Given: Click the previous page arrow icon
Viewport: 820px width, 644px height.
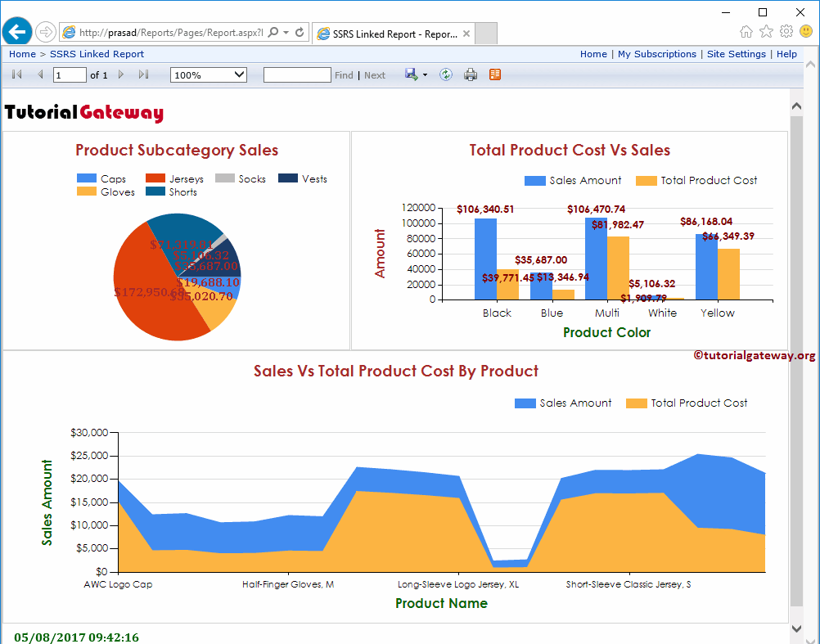Looking at the screenshot, I should 39,74.
